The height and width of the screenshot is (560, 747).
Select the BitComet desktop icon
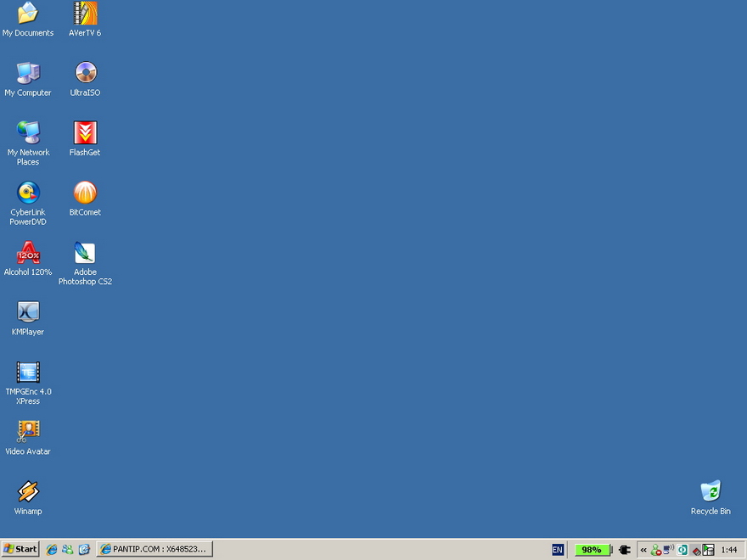point(85,199)
